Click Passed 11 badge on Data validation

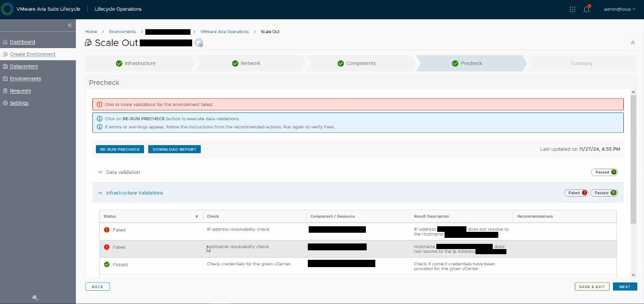pyautogui.click(x=604, y=172)
